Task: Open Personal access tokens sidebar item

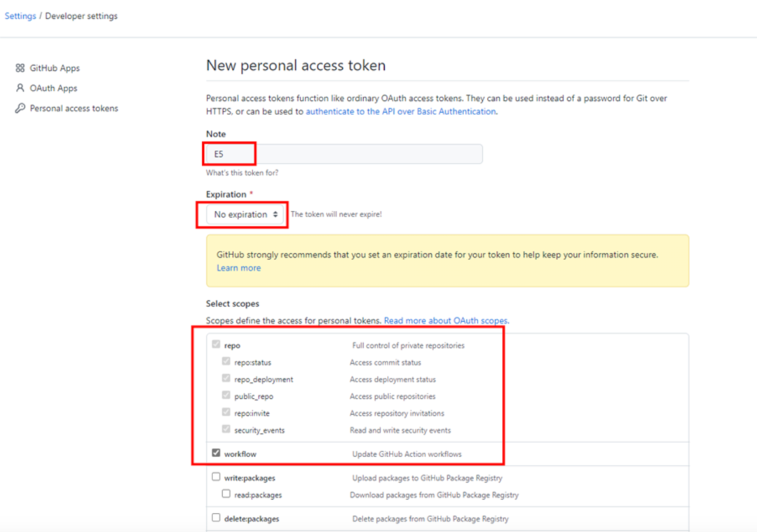Action: click(74, 109)
